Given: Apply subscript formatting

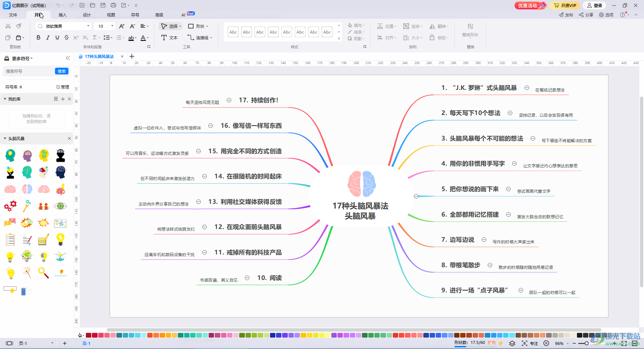Looking at the screenshot, I should coord(85,38).
